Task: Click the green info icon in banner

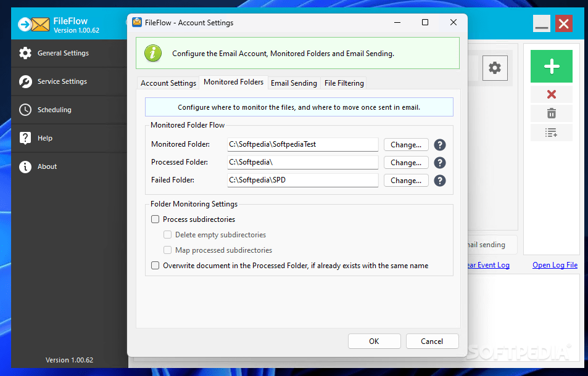Action: point(153,53)
